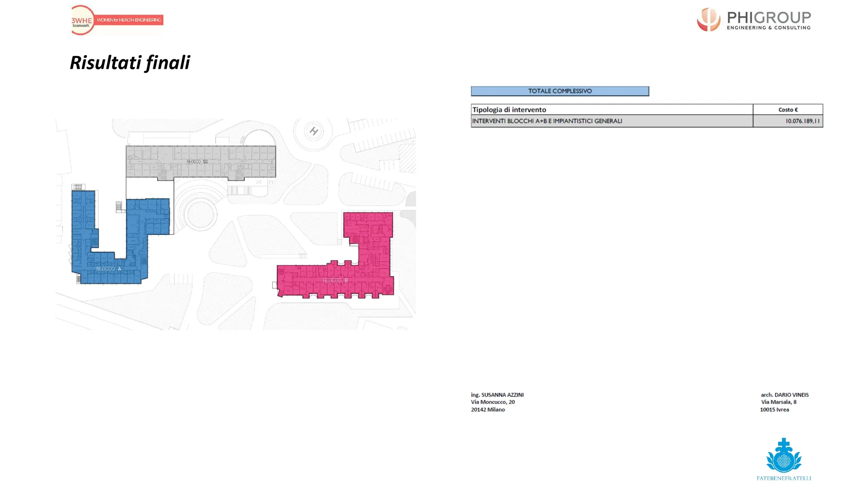The height and width of the screenshot is (488, 868).
Task: Select the cost value 10.076.189,11
Action: click(802, 121)
